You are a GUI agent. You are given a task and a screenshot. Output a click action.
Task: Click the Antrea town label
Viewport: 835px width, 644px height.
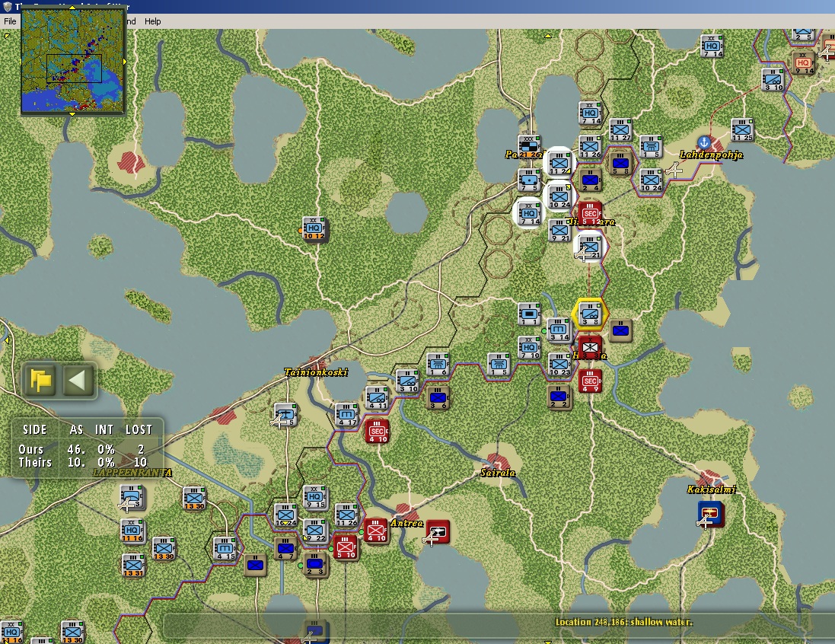[407, 523]
